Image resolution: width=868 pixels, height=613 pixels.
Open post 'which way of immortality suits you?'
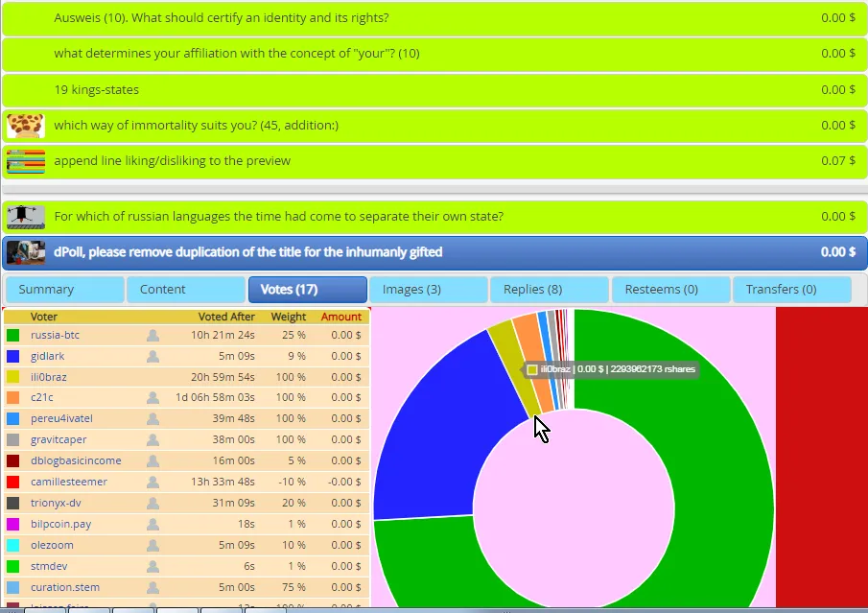(434, 126)
